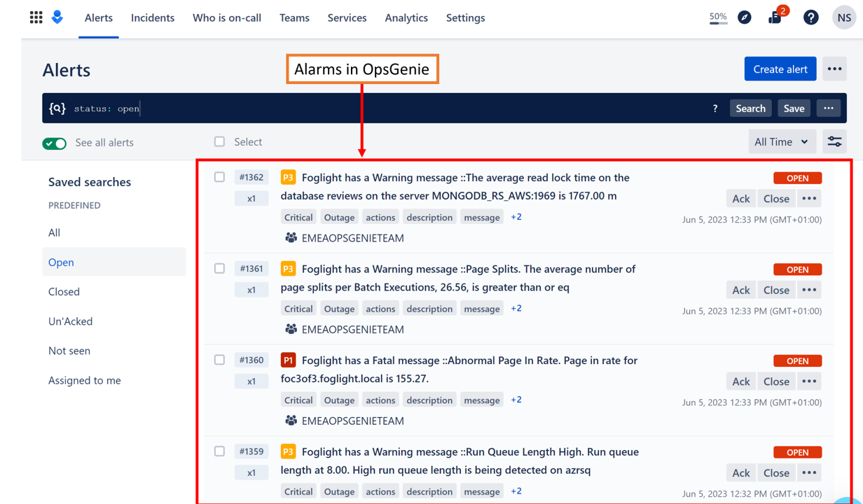Open the compass quick-start icon
This screenshot has height=504, width=863.
[x=744, y=17]
